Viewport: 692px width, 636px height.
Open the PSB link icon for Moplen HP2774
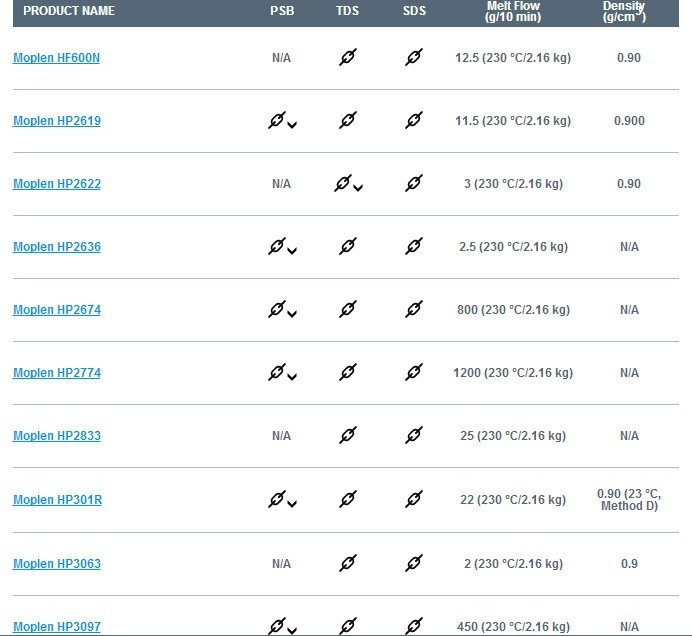pos(277,373)
